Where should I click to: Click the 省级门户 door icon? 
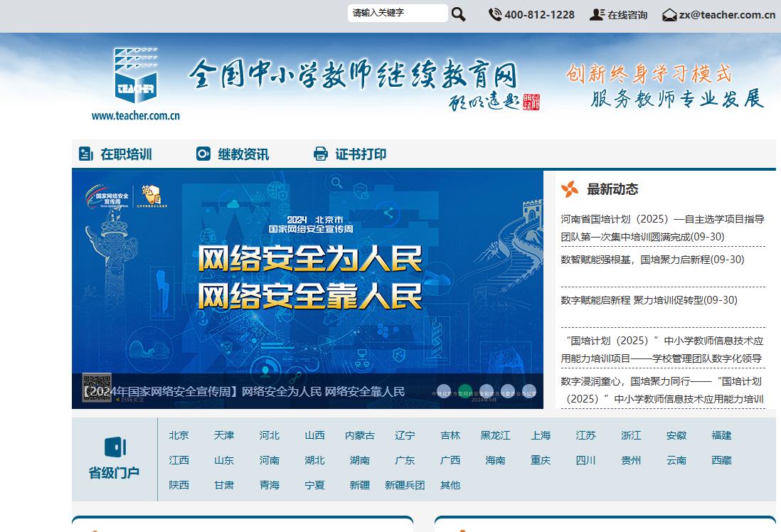(x=115, y=447)
